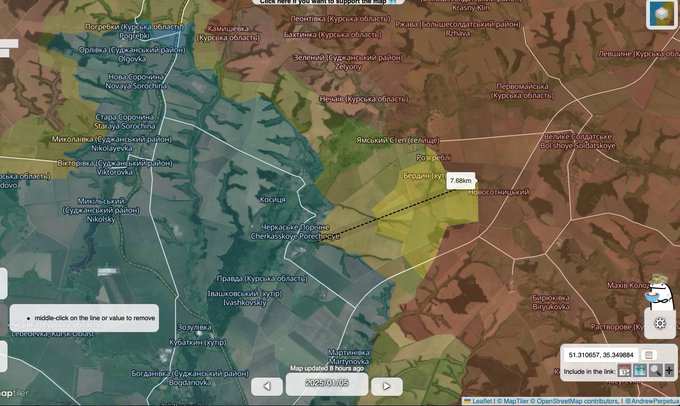Click the Nikolsky label

click(x=101, y=219)
